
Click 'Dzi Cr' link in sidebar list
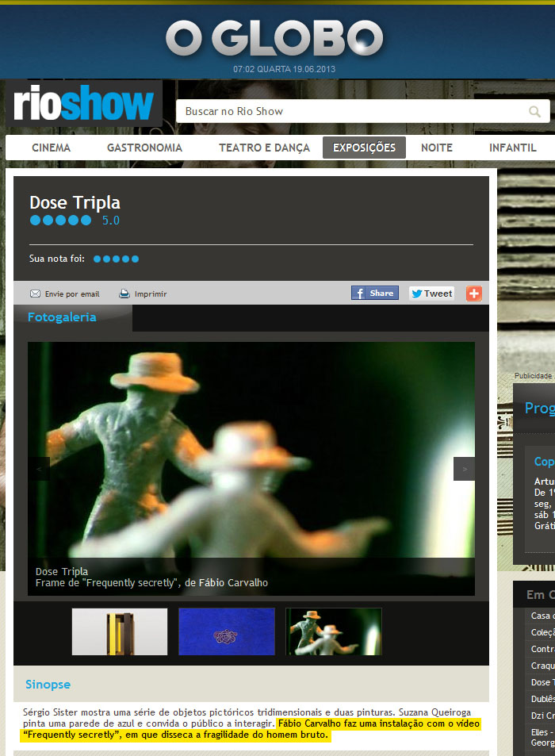[x=542, y=716]
